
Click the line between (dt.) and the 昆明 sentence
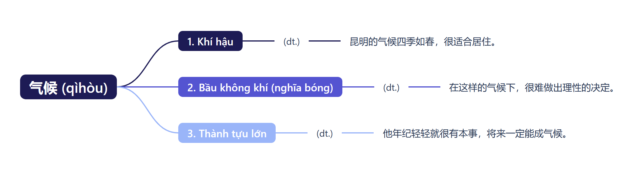point(325,41)
